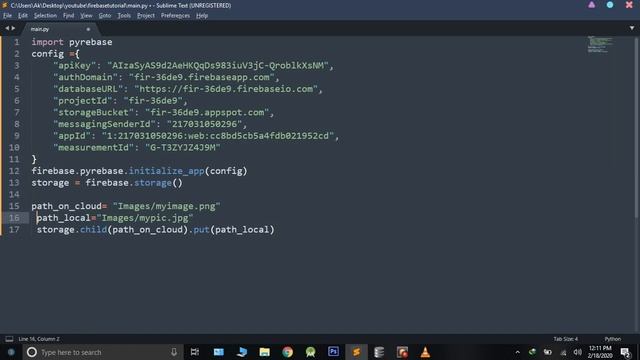
Task: Click initialize_app on line 12
Action: 167,171
